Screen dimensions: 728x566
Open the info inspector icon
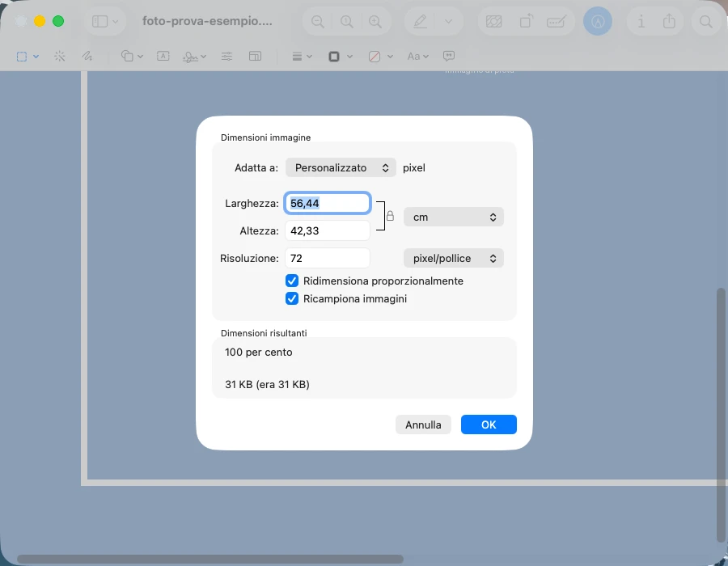[641, 21]
